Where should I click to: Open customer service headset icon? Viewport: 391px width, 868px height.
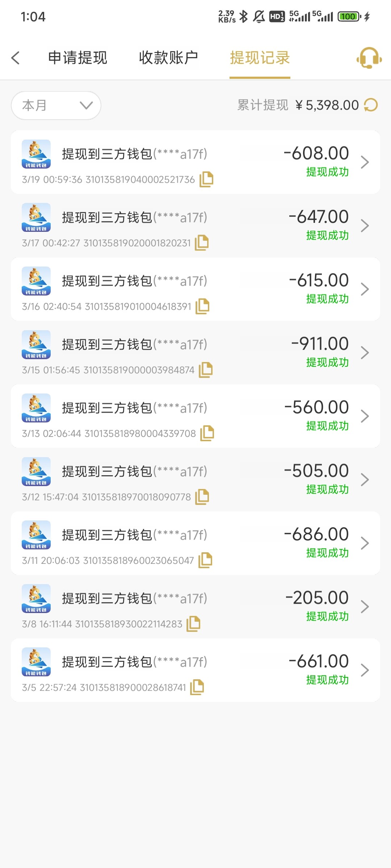(369, 58)
